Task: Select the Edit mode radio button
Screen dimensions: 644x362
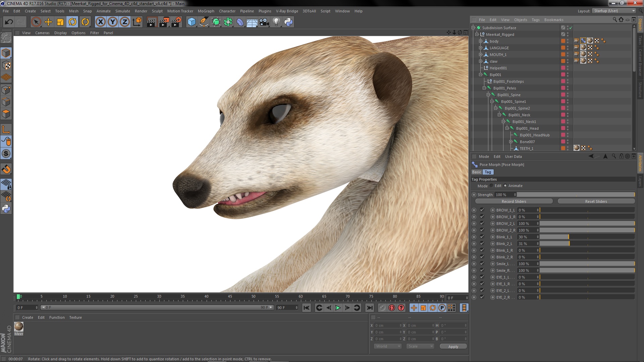Action: [x=491, y=186]
